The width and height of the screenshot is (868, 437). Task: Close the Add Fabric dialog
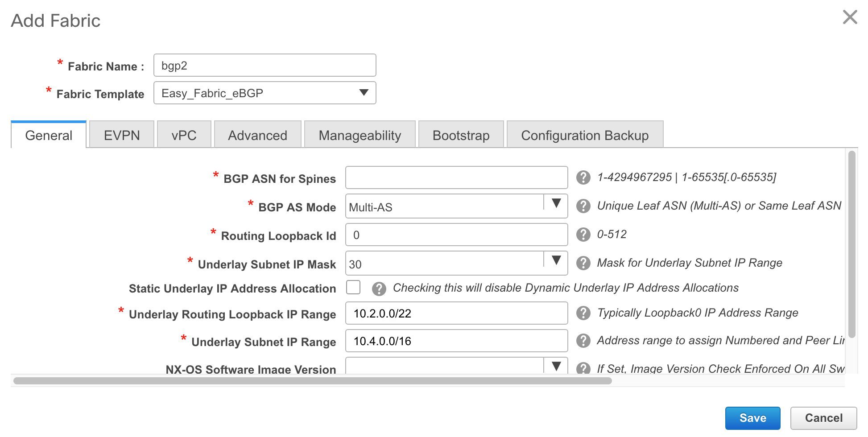[850, 17]
